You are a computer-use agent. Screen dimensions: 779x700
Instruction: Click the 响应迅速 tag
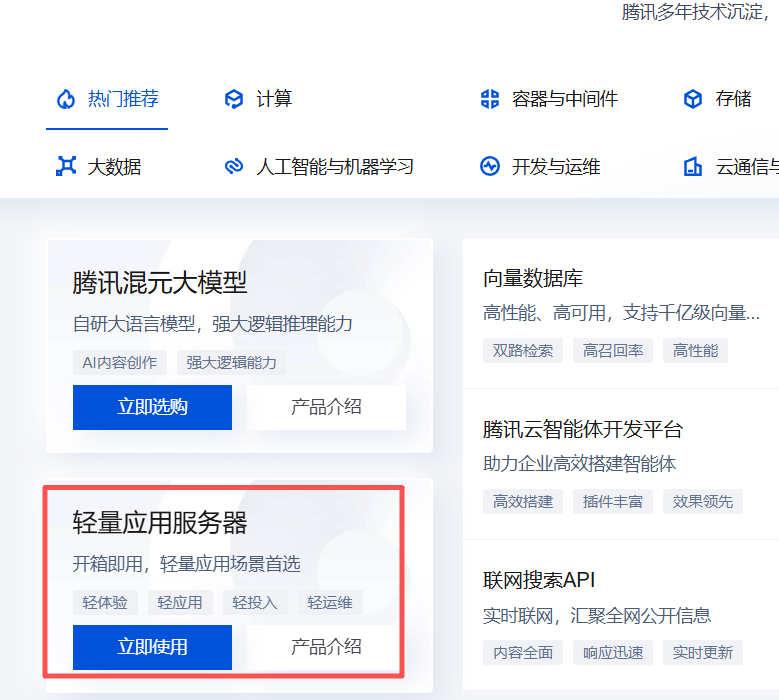pyautogui.click(x=613, y=653)
